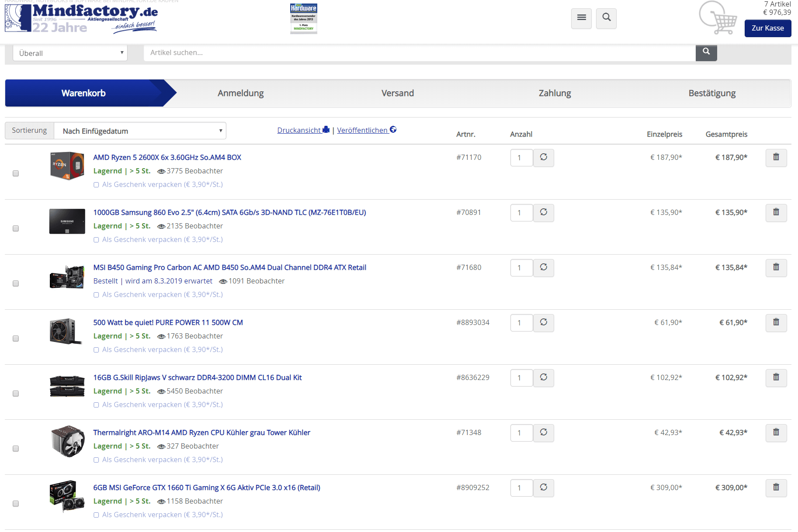Remove MSI B450 motherboard with trash icon
The width and height of the screenshot is (798, 532).
[776, 268]
